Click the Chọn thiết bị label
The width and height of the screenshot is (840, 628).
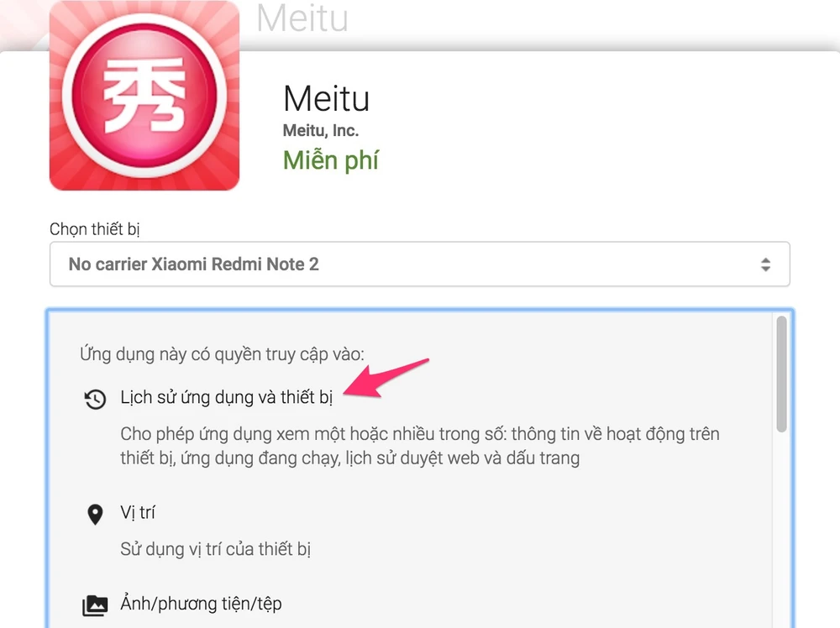(x=94, y=229)
